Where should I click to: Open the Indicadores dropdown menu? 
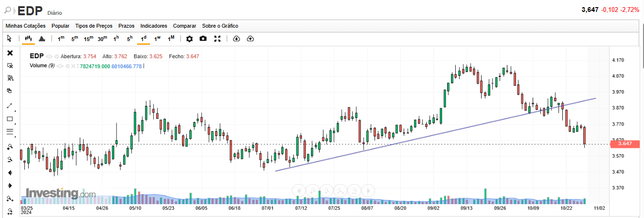pos(154,26)
